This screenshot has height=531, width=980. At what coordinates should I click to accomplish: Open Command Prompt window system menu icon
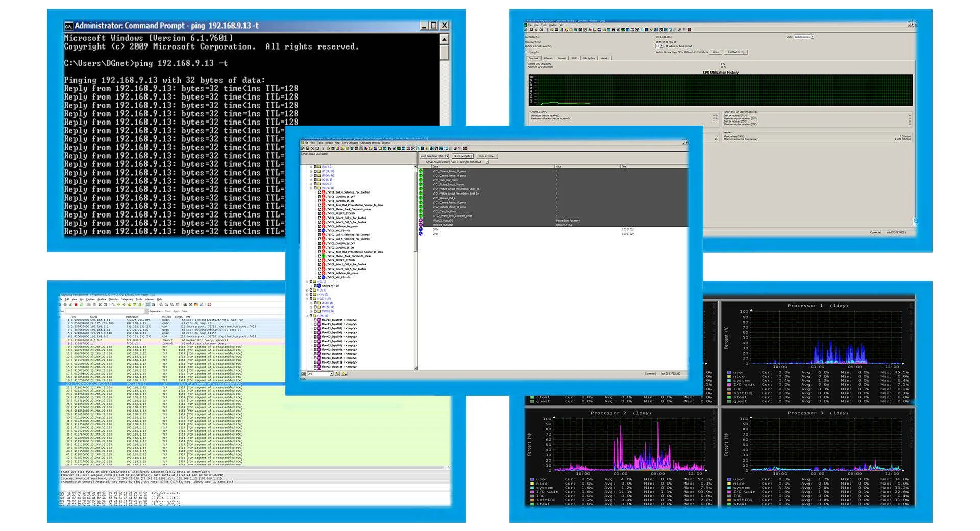click(x=68, y=26)
